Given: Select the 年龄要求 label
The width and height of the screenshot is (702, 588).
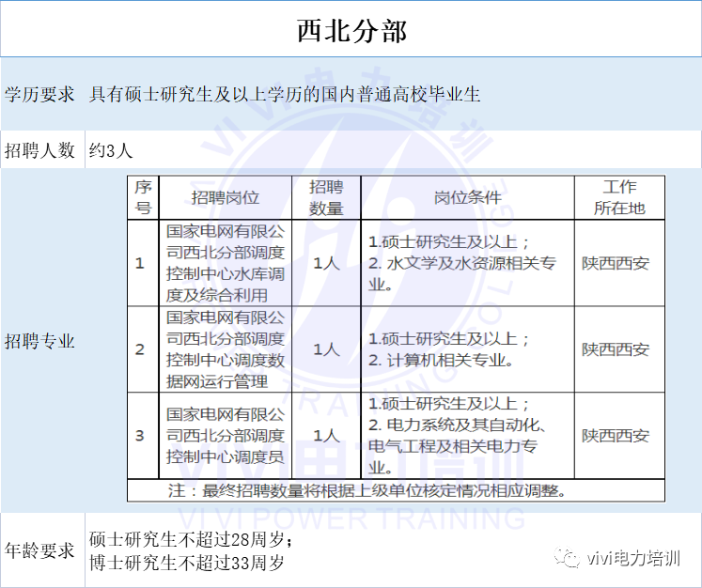Looking at the screenshot, I should [39, 550].
